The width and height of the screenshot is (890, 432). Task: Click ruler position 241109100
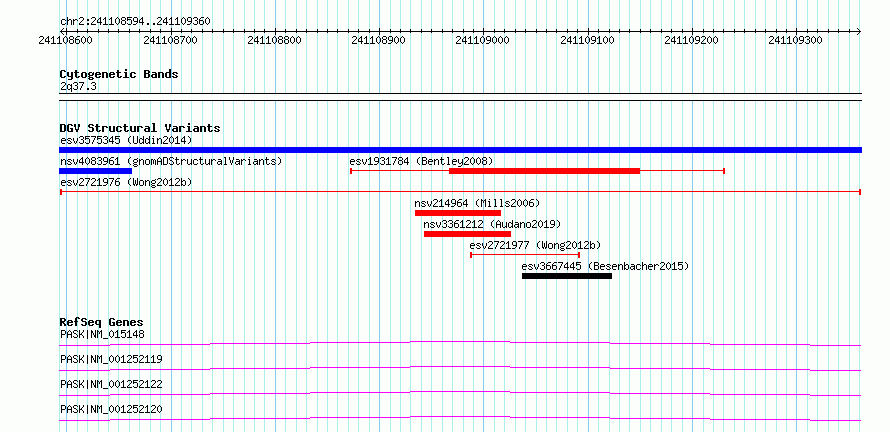pos(587,40)
